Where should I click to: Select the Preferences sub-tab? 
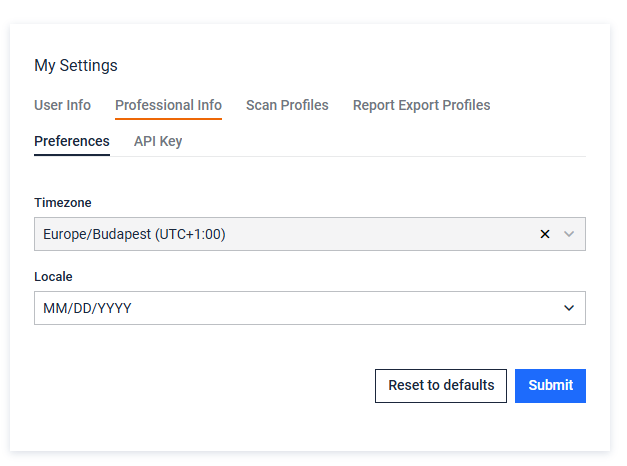pyautogui.click(x=72, y=141)
